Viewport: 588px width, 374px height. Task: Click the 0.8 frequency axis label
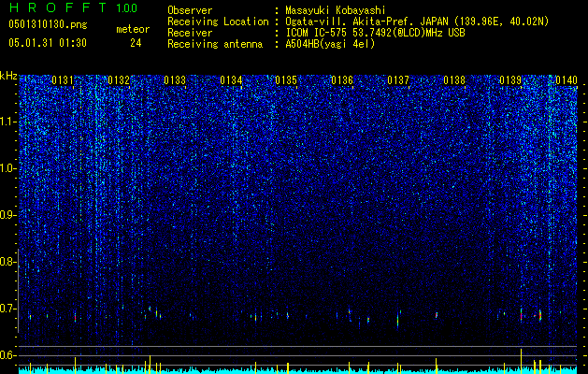tap(8, 262)
